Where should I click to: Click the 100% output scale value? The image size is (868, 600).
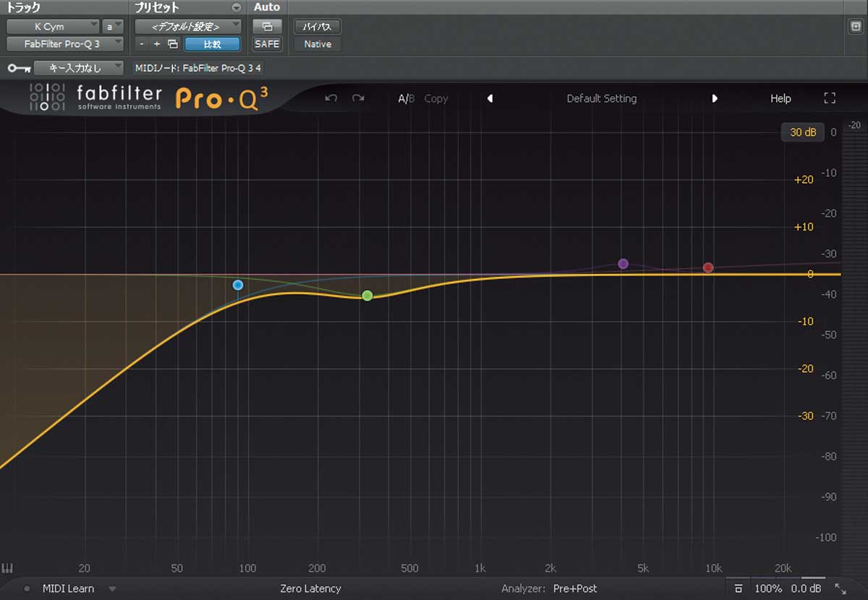click(768, 588)
